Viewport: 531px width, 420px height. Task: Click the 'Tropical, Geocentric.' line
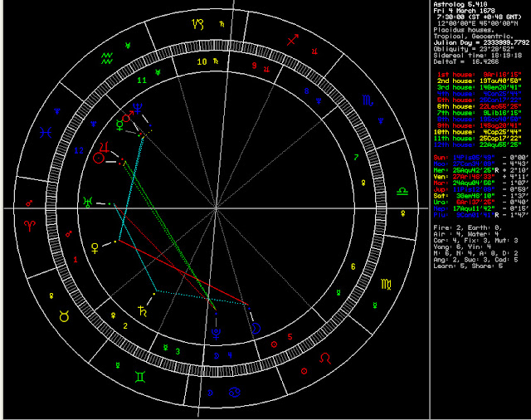click(x=473, y=37)
